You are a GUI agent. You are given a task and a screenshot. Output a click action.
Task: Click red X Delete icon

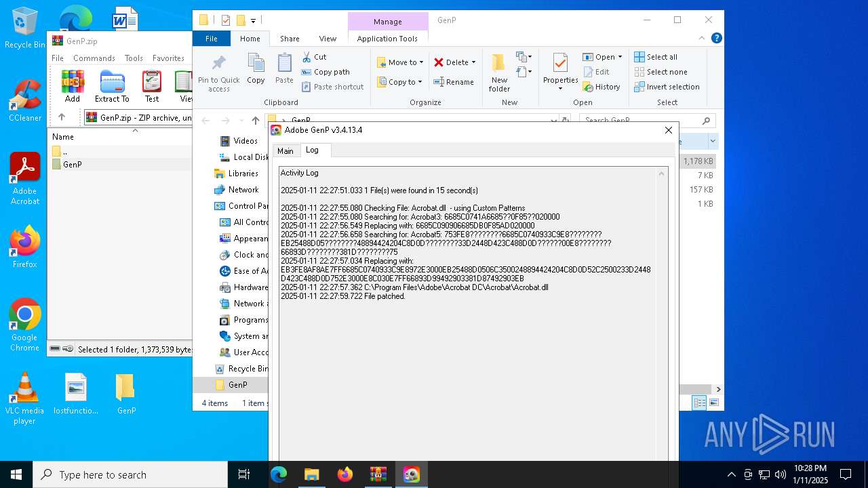(439, 62)
